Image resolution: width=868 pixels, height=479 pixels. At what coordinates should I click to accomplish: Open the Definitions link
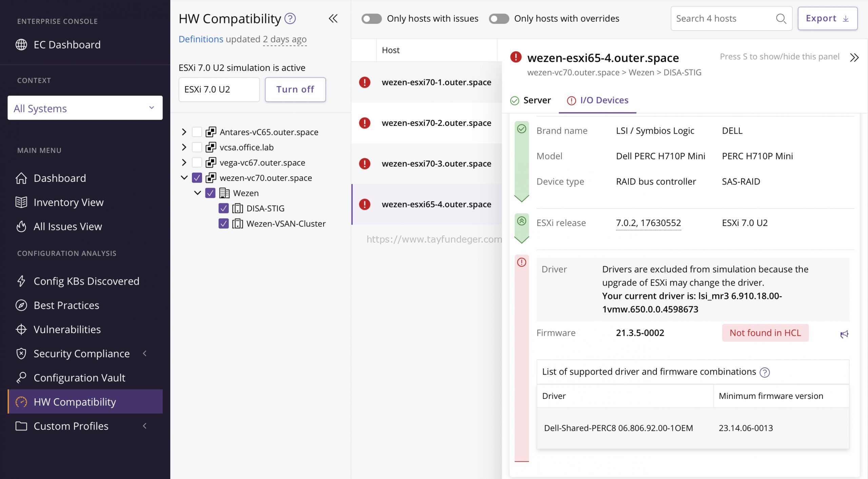pos(201,39)
